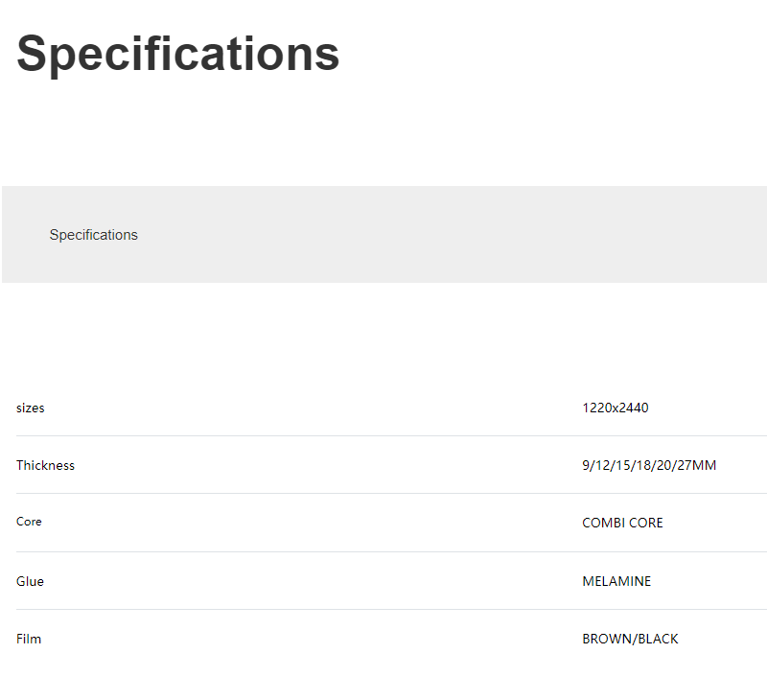Click the word COMBI in the Core value
This screenshot has width=767, height=700.
(603, 523)
